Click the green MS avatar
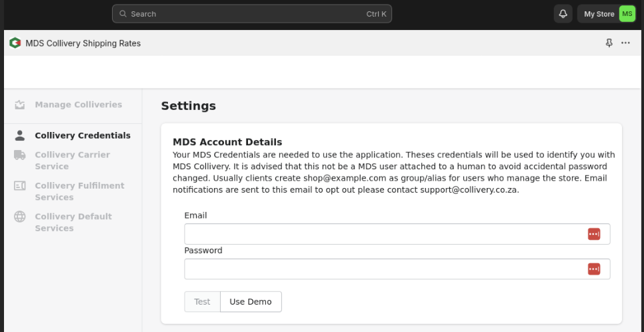This screenshot has width=644, height=332. 627,14
